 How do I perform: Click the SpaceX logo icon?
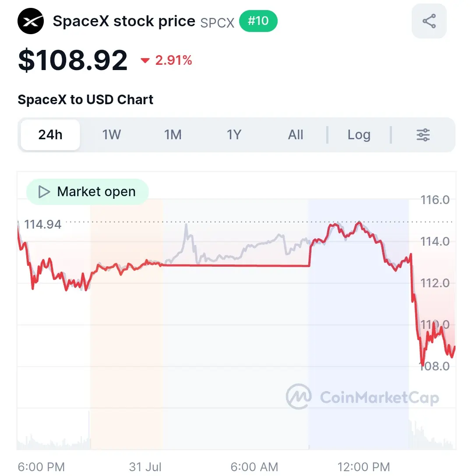point(31,21)
